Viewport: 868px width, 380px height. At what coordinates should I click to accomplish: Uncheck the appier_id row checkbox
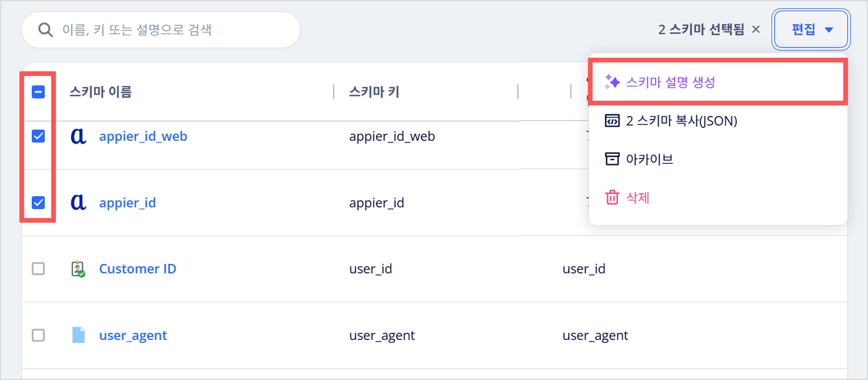click(38, 203)
